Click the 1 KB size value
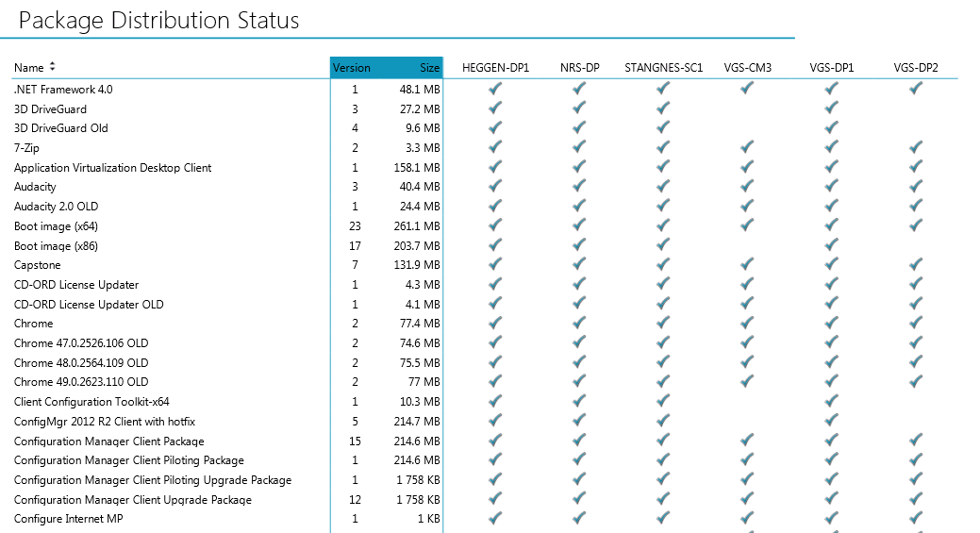 [x=429, y=519]
